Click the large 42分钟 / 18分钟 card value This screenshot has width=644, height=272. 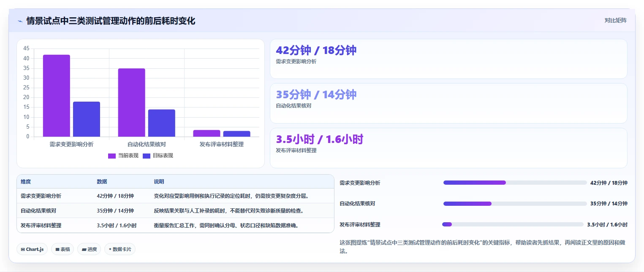(316, 50)
